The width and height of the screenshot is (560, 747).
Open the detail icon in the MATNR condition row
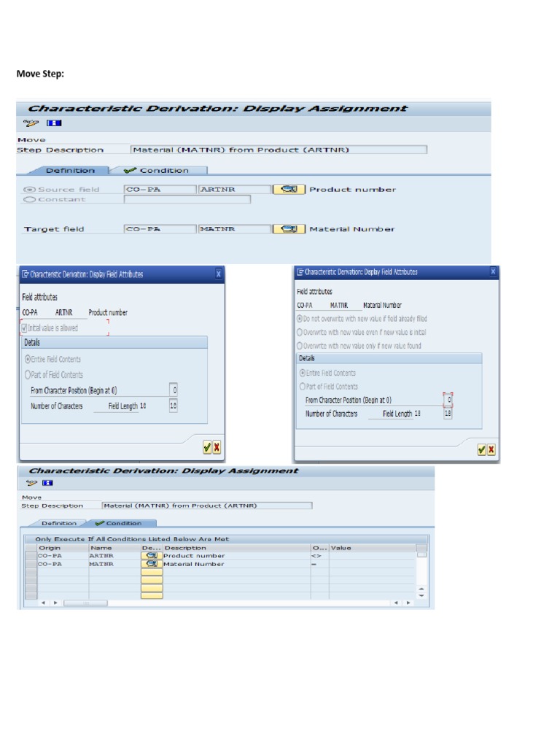[152, 564]
